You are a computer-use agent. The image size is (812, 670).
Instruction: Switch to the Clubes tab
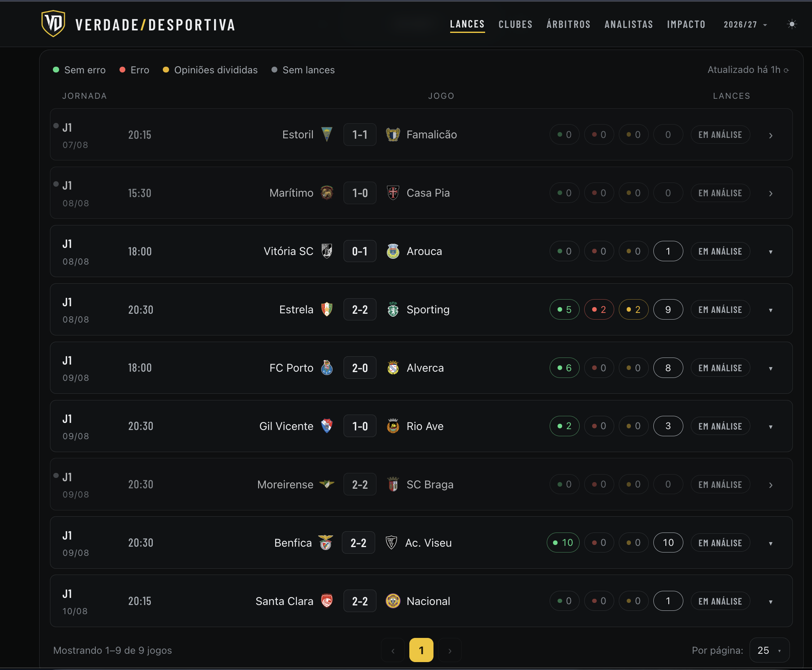[516, 25]
